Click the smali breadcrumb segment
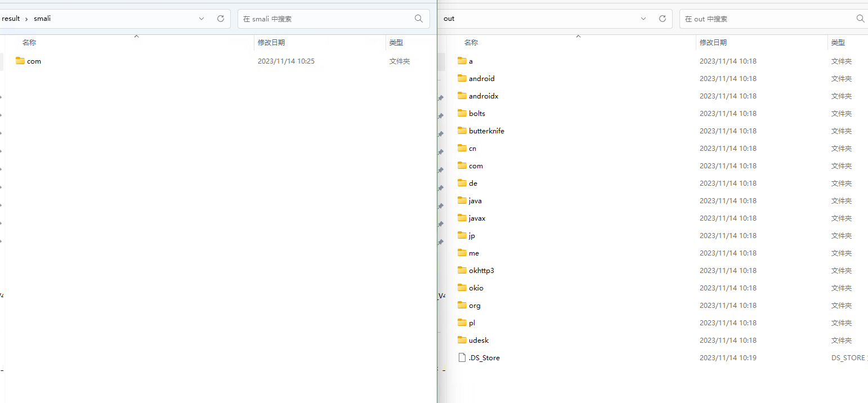 click(42, 19)
